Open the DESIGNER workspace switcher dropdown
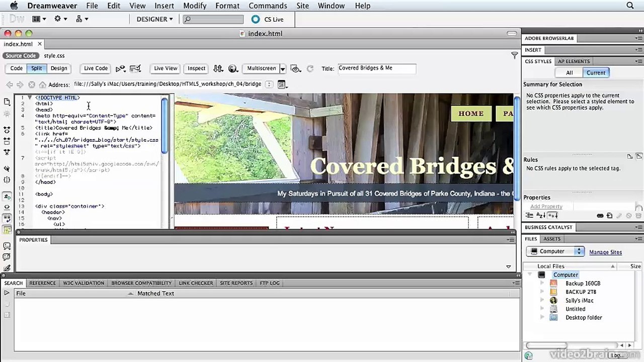644x362 pixels. pyautogui.click(x=154, y=19)
